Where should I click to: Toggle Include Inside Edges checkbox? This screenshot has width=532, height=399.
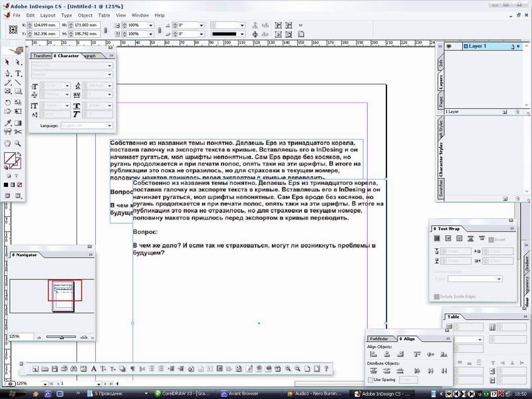[x=437, y=297]
